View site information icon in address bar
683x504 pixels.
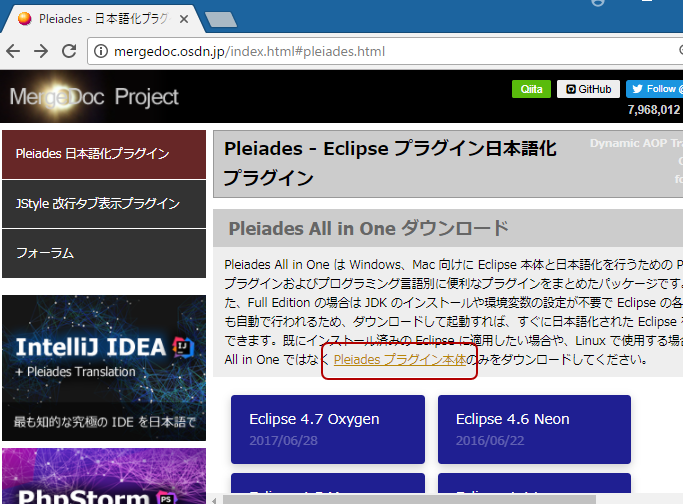pos(101,51)
